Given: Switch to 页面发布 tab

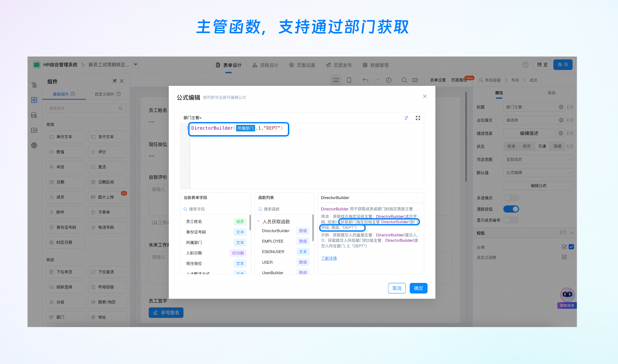Looking at the screenshot, I should click(339, 65).
